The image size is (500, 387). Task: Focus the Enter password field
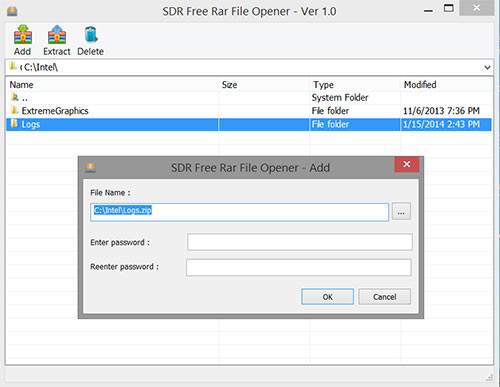tap(300, 242)
